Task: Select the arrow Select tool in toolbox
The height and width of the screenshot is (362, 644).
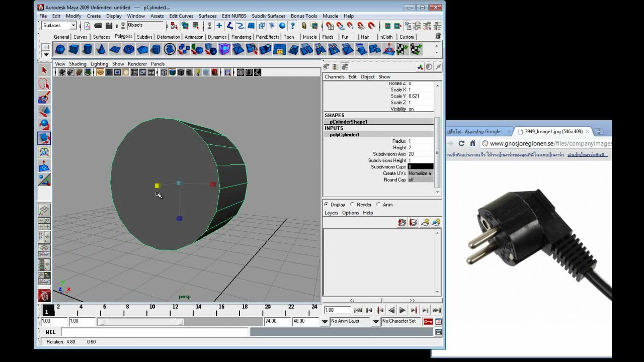Action: point(44,70)
